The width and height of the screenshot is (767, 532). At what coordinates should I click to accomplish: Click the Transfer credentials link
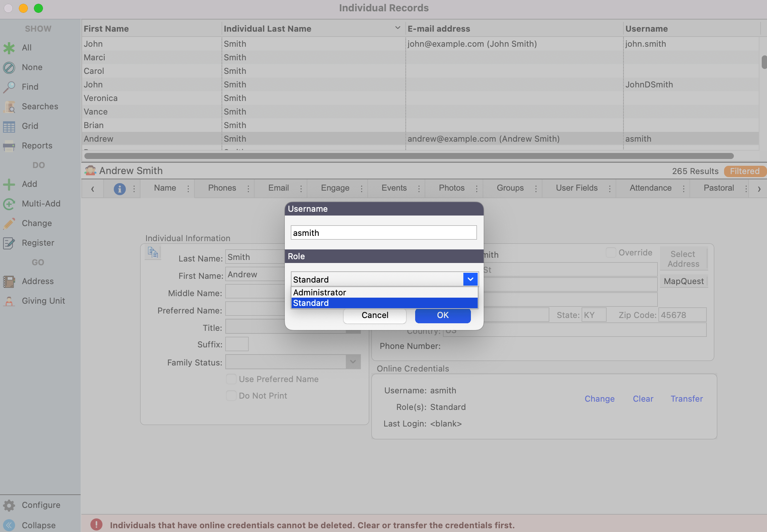point(686,399)
